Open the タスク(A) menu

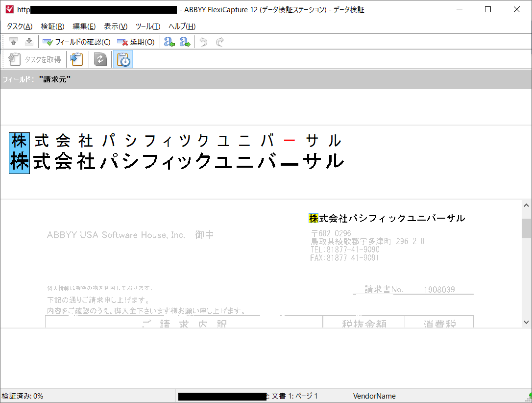[20, 26]
